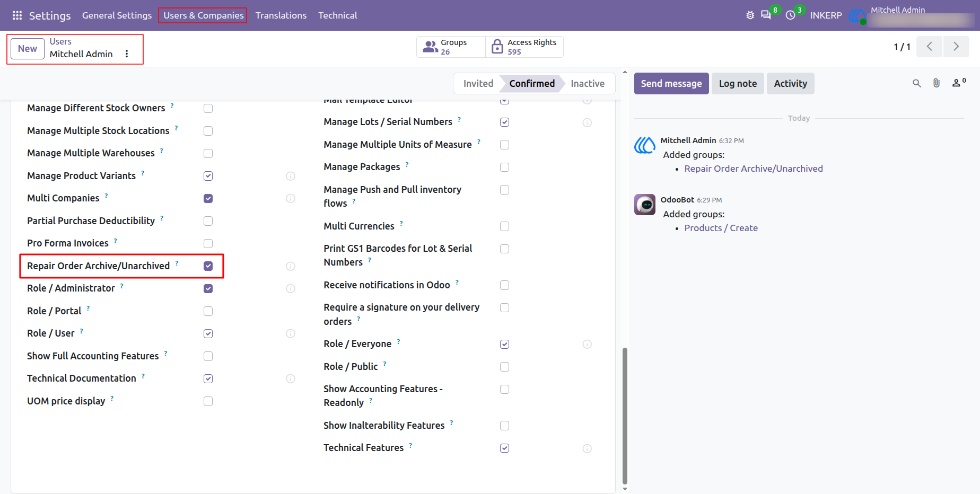Toggle Role / Portal checkbox

coord(208,311)
